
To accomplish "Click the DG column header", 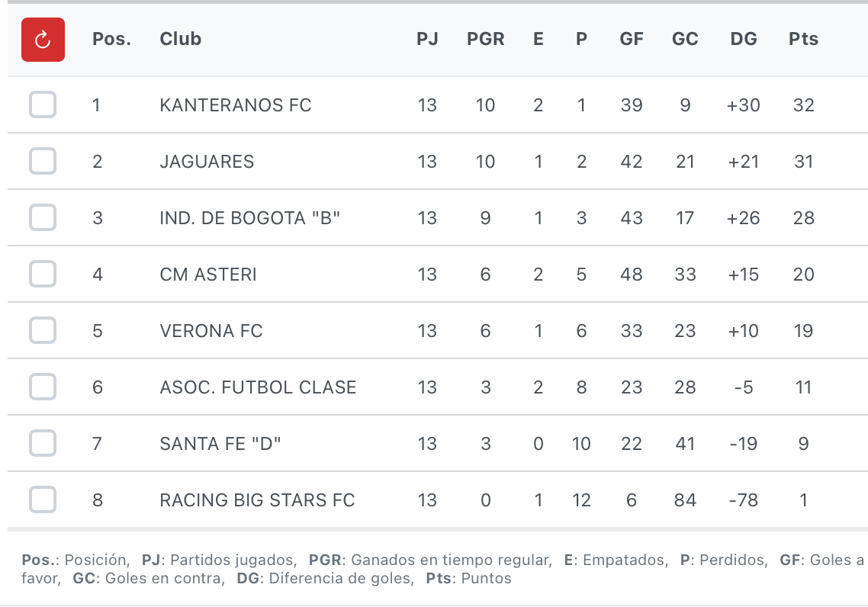I will coord(744,39).
